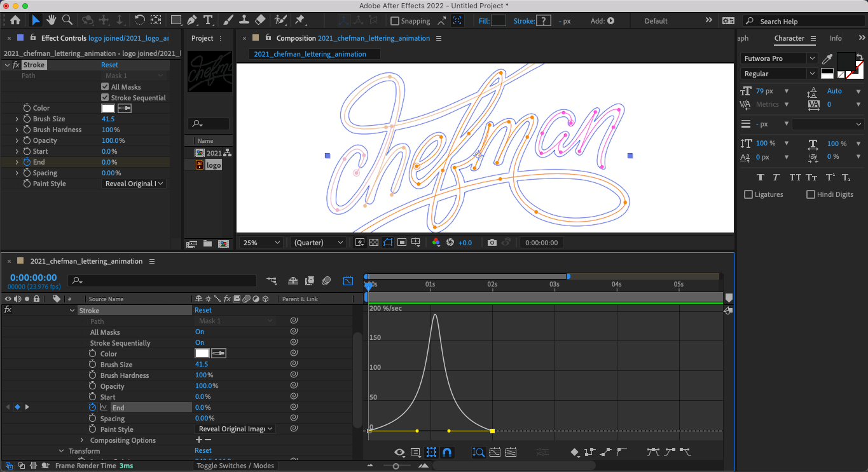Click the Faux Bold T button

760,177
